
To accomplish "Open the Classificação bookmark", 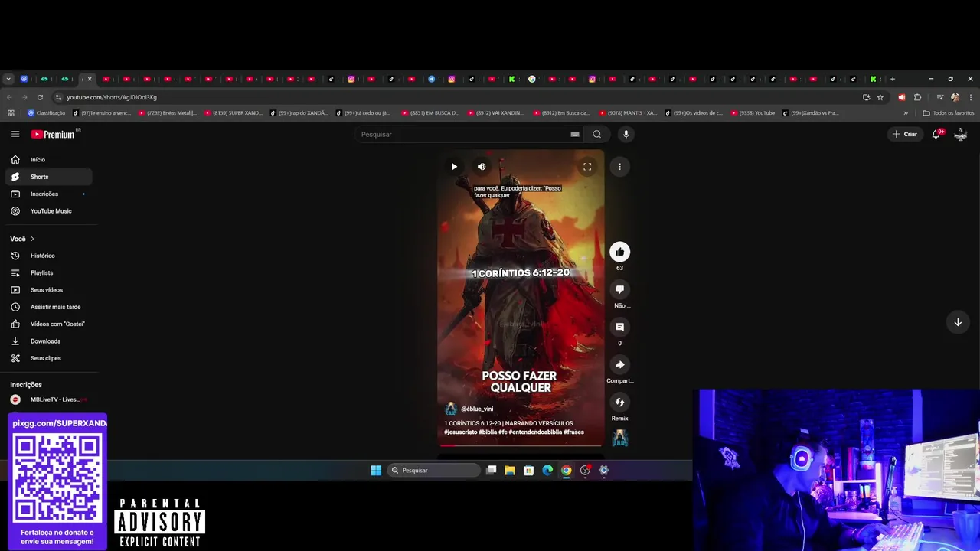I will click(47, 113).
